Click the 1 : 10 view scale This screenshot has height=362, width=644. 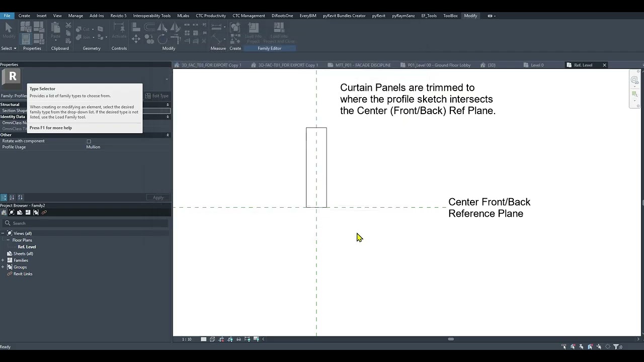[187, 339]
